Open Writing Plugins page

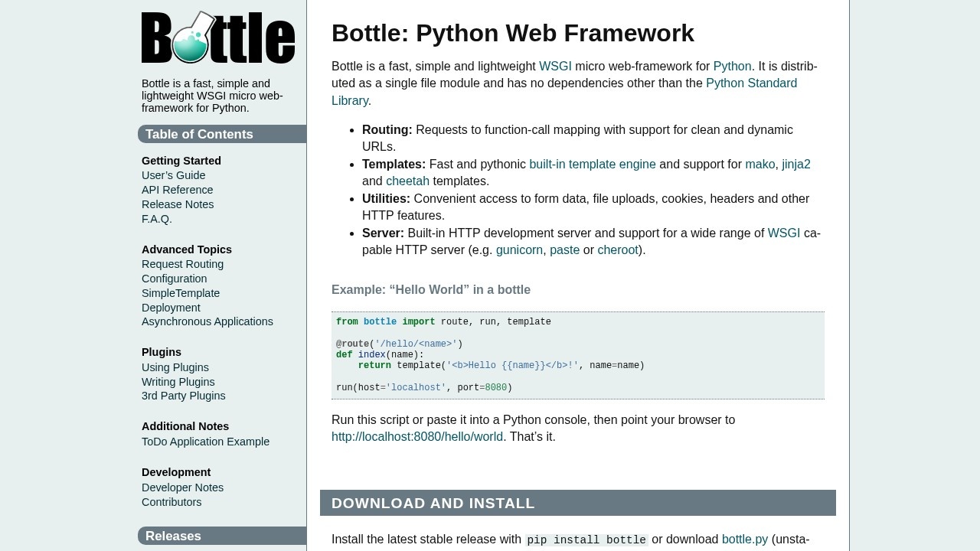(178, 382)
